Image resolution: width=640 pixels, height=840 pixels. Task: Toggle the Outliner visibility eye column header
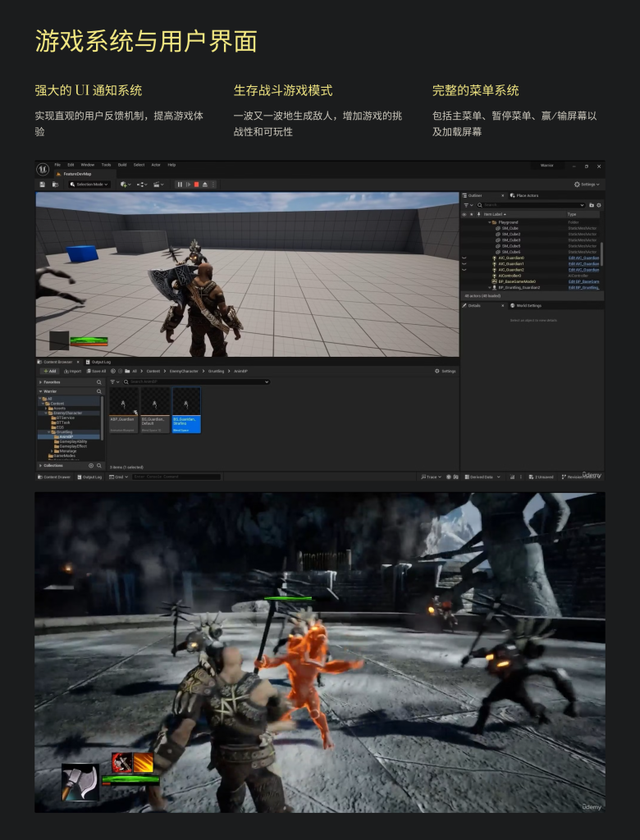464,214
